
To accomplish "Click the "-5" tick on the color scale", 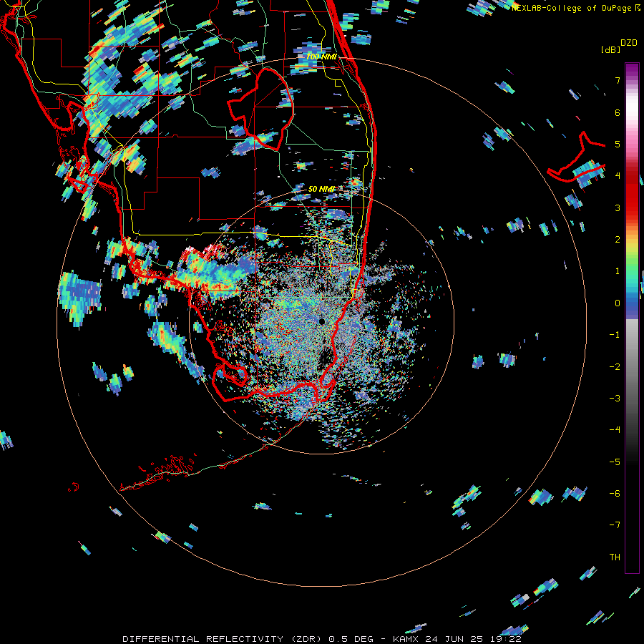I will click(615, 462).
